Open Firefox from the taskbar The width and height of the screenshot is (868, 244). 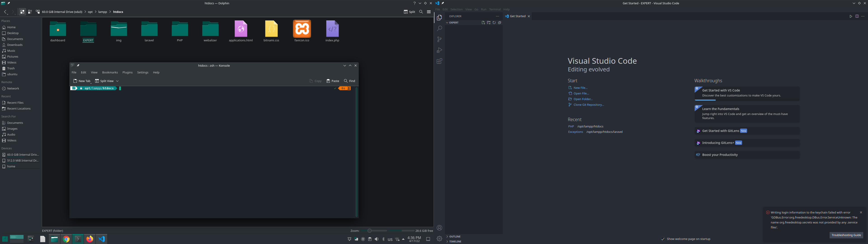(90, 239)
